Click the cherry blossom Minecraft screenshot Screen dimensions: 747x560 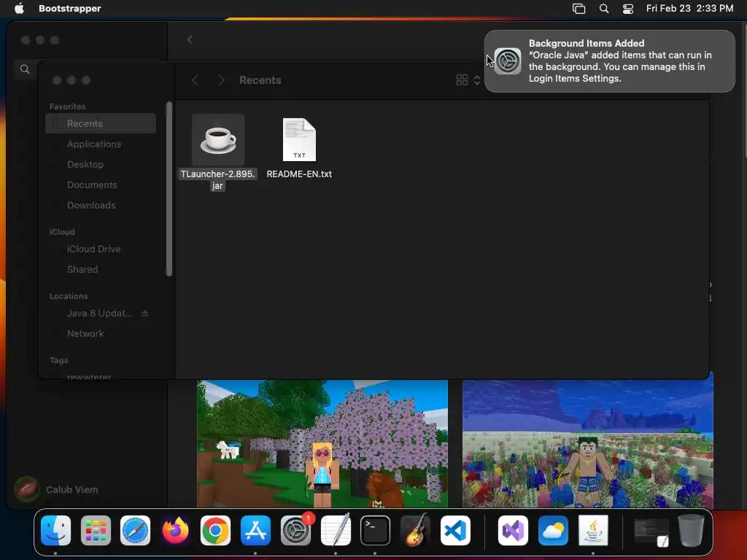[x=322, y=443]
